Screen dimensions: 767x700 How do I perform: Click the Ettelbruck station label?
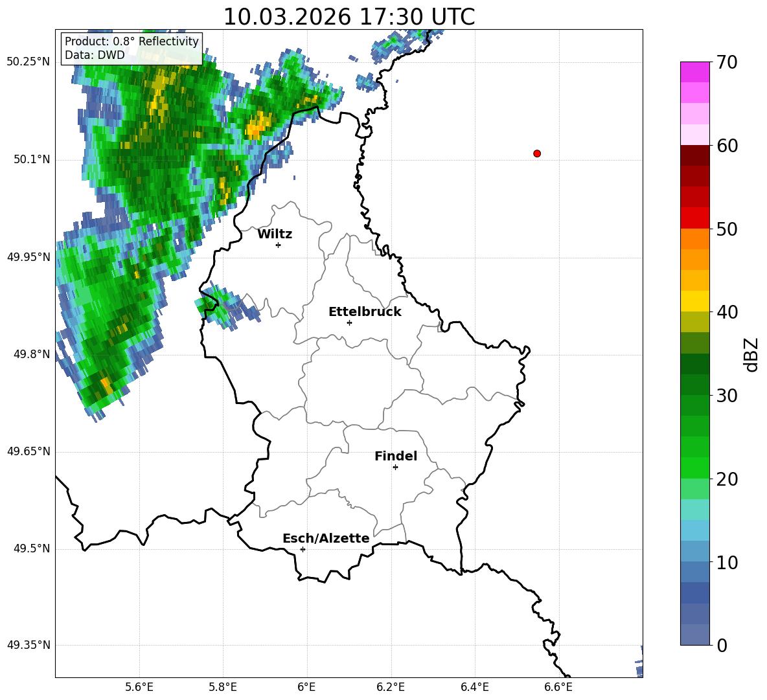pyautogui.click(x=365, y=312)
